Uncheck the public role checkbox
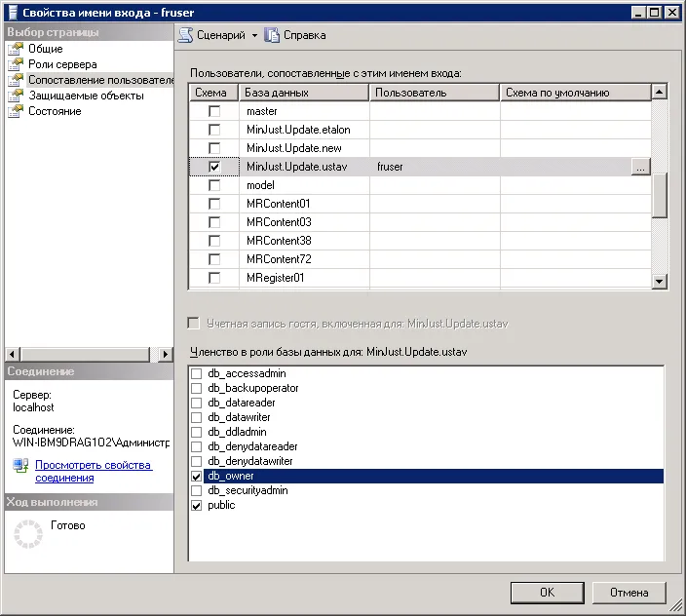 coord(197,505)
